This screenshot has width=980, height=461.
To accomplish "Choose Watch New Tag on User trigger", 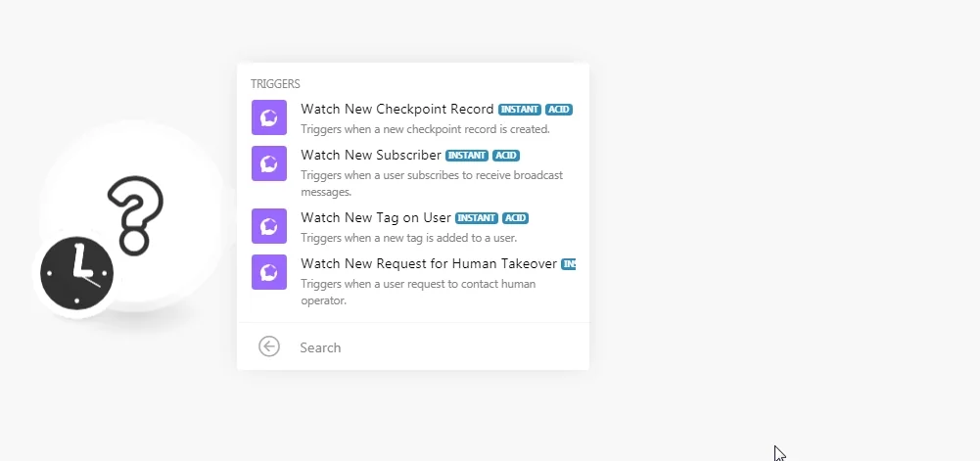I will tap(413, 227).
